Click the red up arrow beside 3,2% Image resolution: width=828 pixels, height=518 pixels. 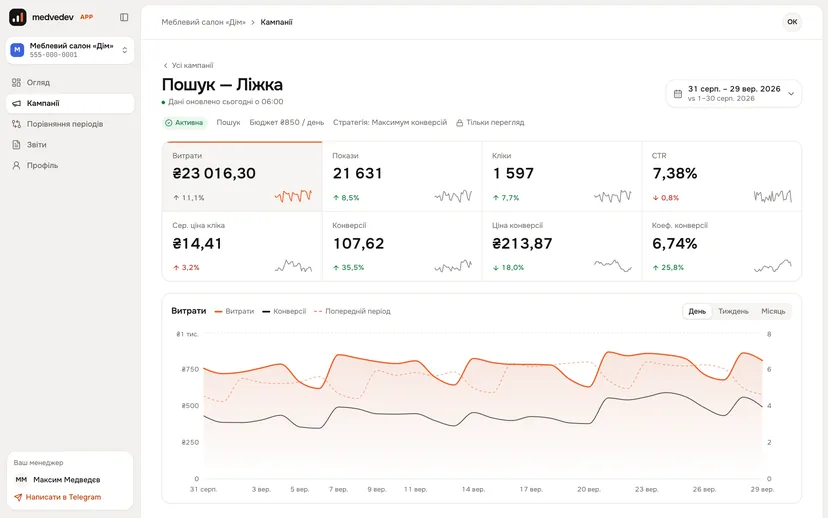click(176, 268)
